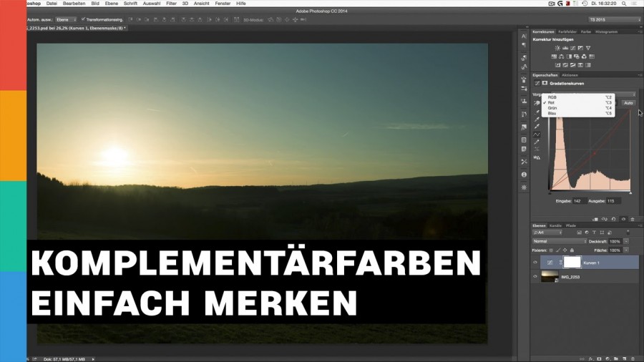
Task: Click the info panel icon in side dock
Action: (x=524, y=174)
